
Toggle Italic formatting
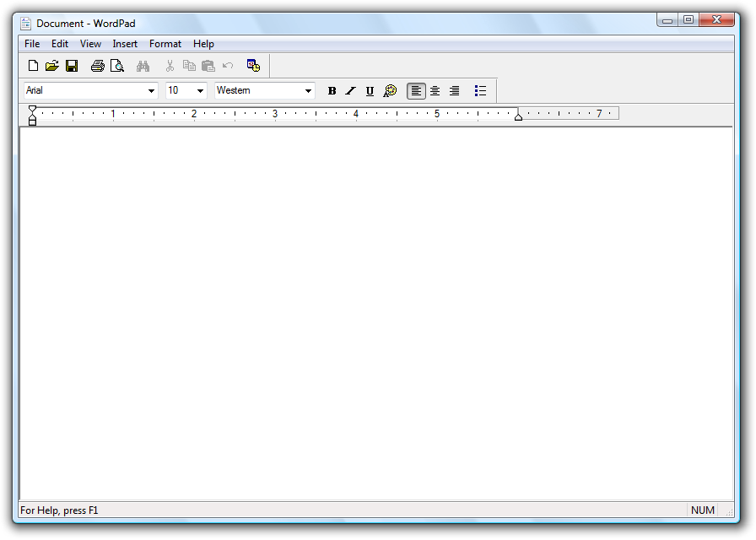350,90
